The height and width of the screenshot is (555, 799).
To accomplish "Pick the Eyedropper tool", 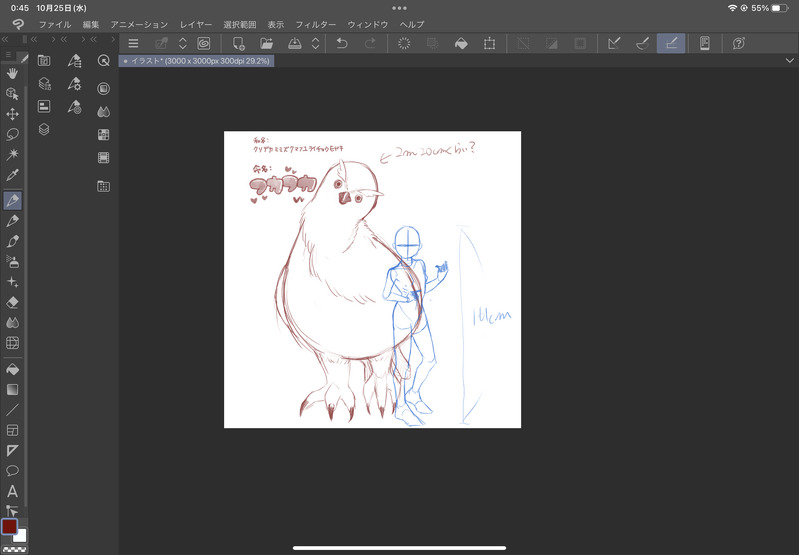I will tap(13, 176).
